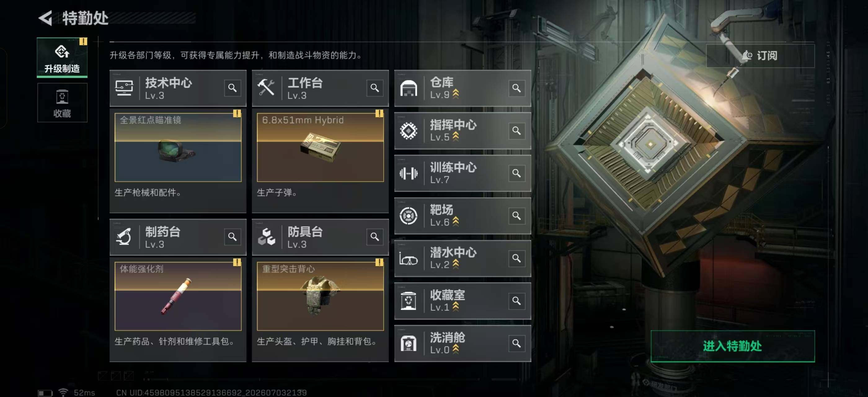
Task: Click the back arrow beside 特勤处
Action: click(45, 18)
